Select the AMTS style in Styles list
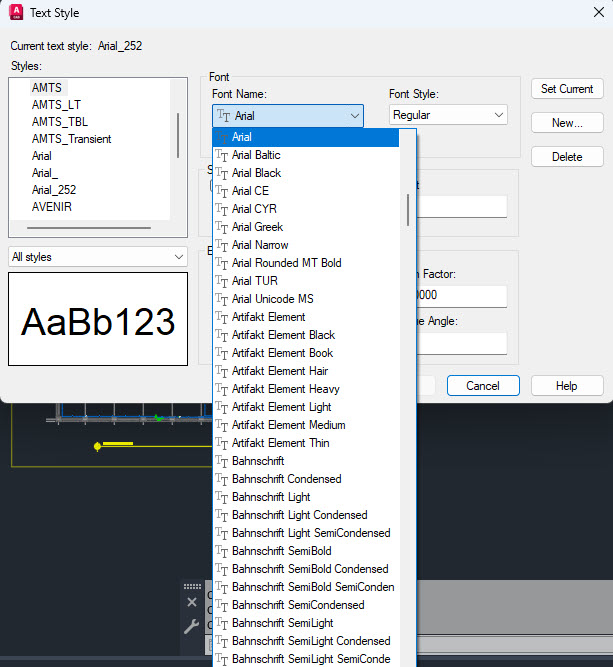This screenshot has width=613, height=667. [x=47, y=88]
